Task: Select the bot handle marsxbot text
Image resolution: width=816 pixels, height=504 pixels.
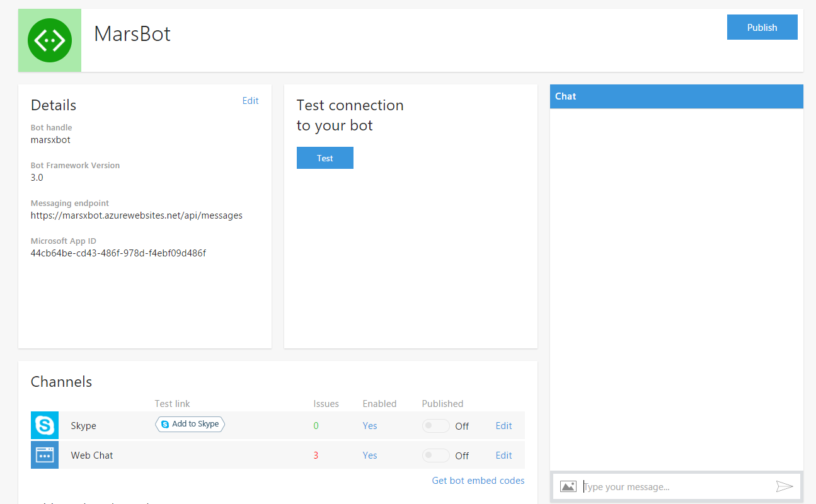Action: click(x=50, y=140)
